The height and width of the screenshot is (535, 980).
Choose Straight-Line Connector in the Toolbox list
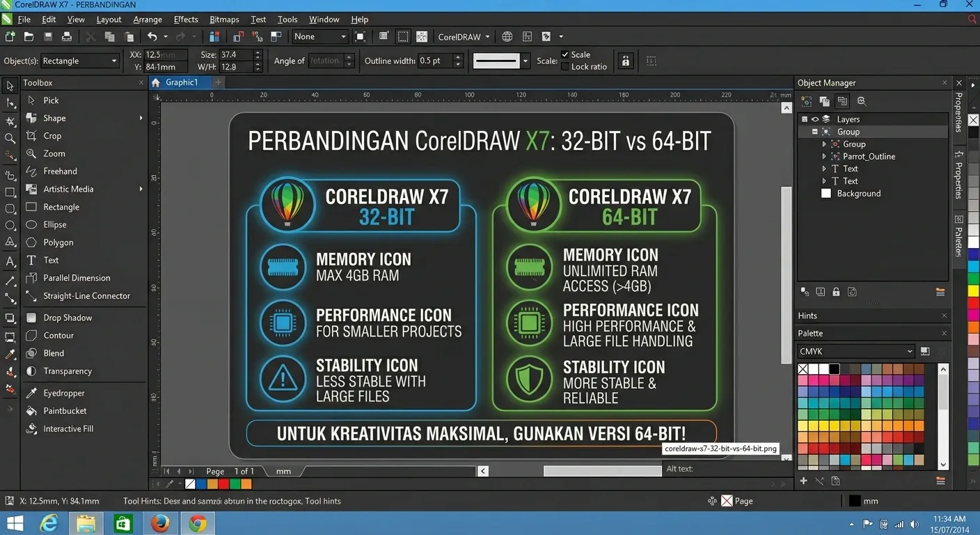tap(84, 296)
